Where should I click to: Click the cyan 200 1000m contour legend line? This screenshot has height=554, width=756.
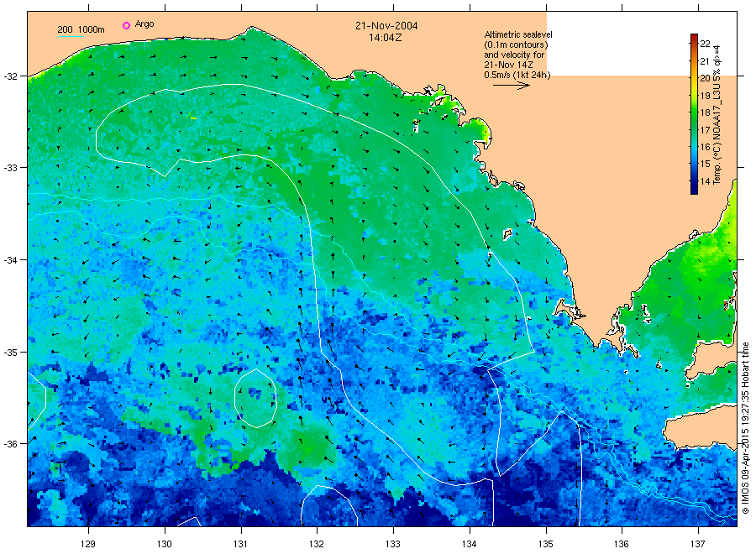tap(71, 36)
